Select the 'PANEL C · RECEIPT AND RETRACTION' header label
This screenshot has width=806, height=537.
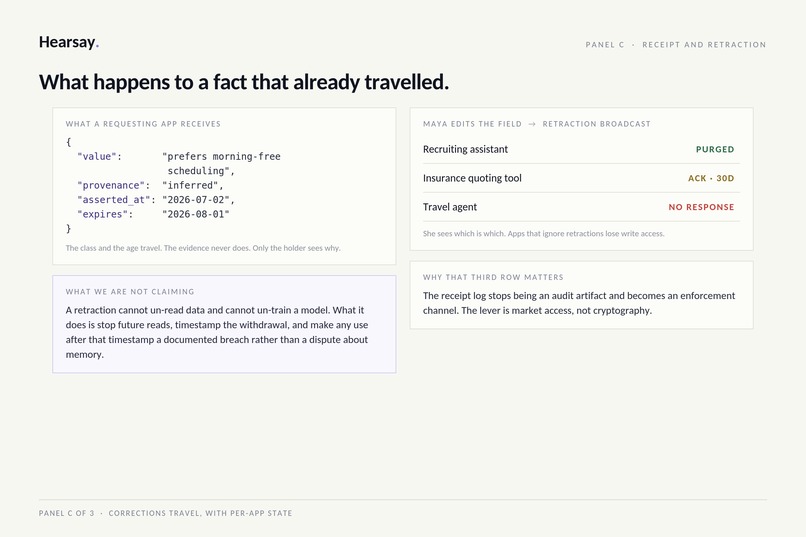tap(675, 45)
